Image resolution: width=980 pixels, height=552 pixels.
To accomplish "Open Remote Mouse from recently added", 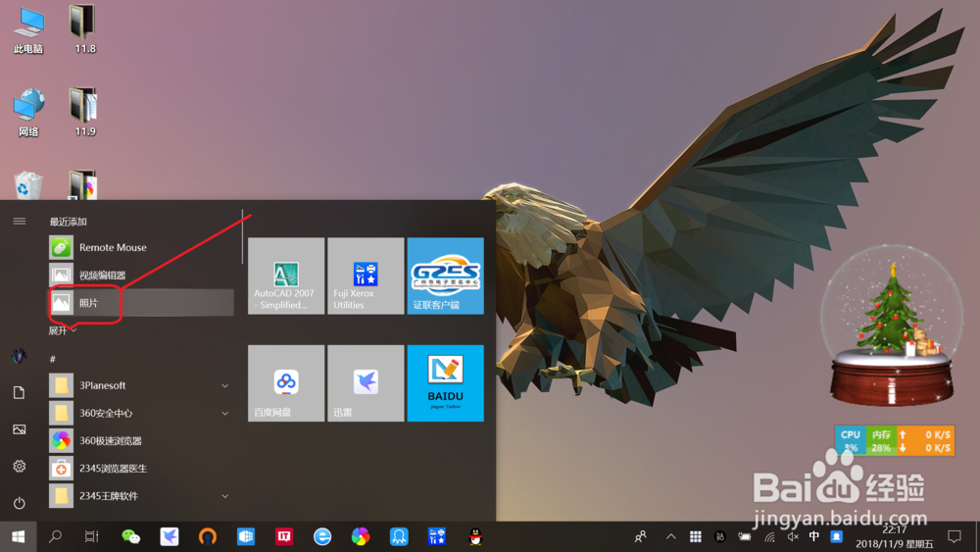I will [x=141, y=247].
